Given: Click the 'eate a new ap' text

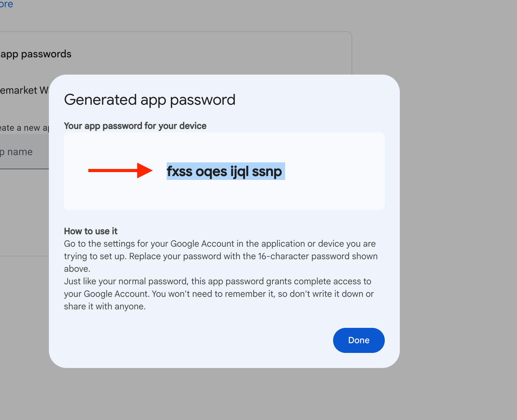Looking at the screenshot, I should tap(24, 128).
